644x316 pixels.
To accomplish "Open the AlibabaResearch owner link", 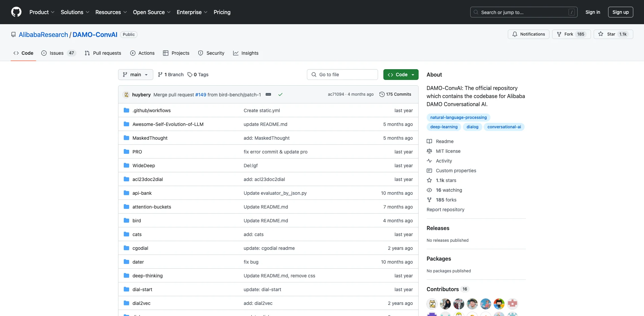I will tap(43, 35).
